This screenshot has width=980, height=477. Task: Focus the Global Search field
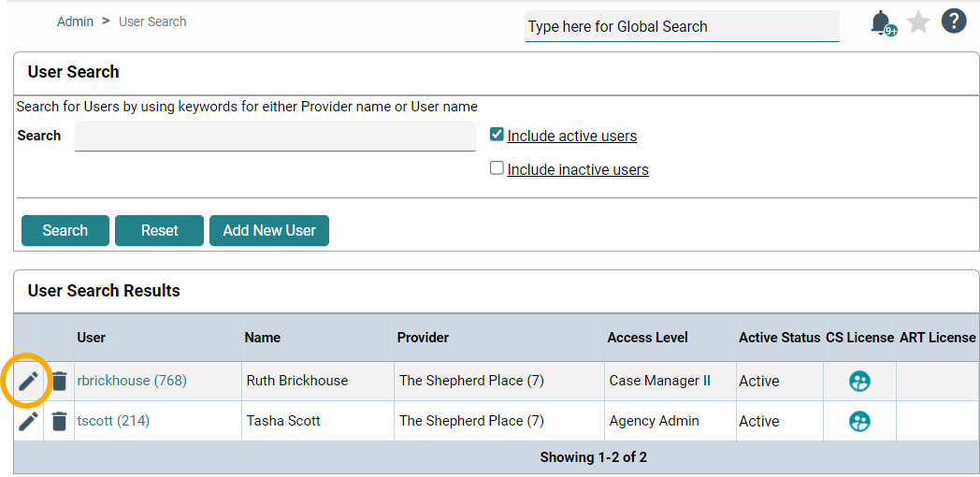tap(682, 26)
